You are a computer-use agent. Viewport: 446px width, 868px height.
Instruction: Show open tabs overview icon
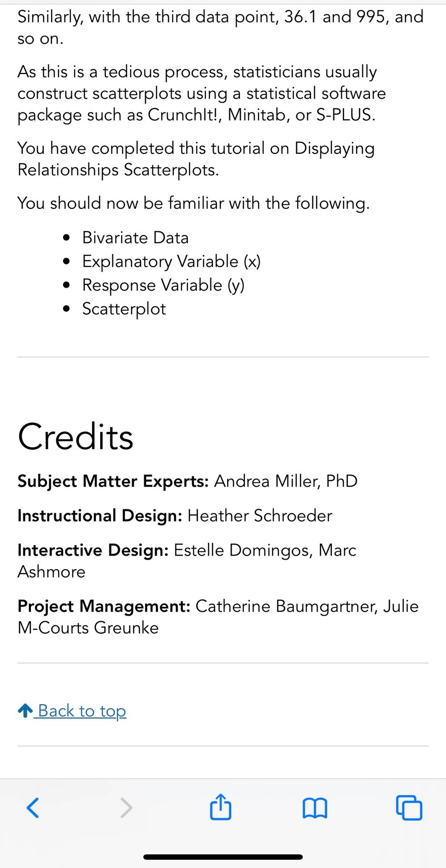pos(409,808)
